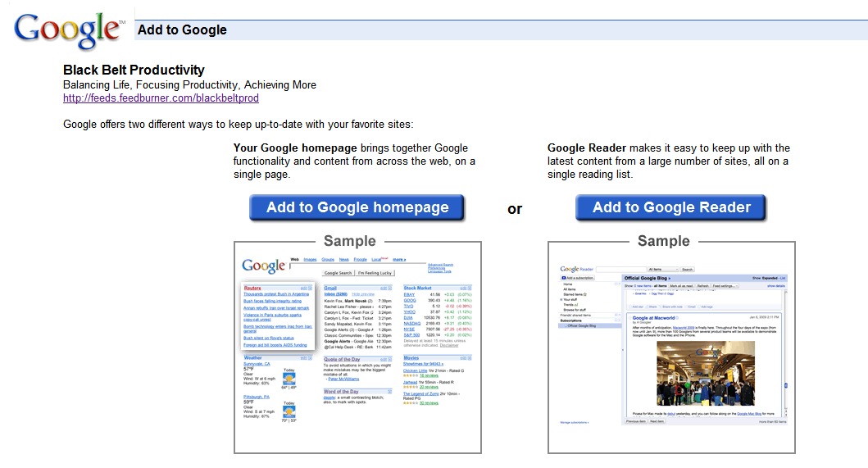Click the Google logo
This screenshot has width=868, height=468.
(69, 30)
